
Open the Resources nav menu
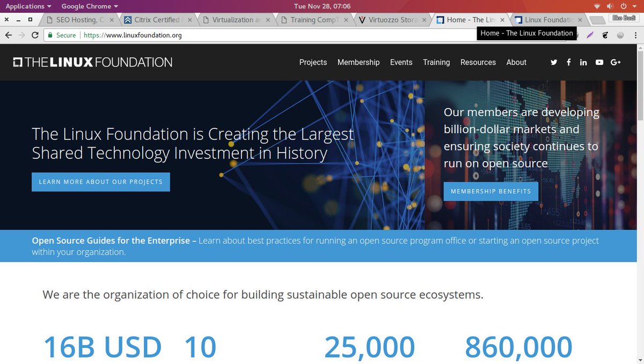coord(478,62)
